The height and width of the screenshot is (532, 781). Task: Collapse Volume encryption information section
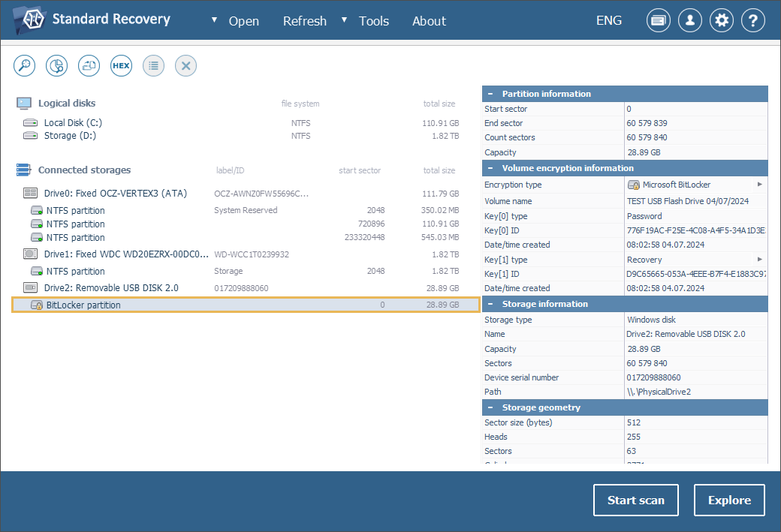coord(490,168)
